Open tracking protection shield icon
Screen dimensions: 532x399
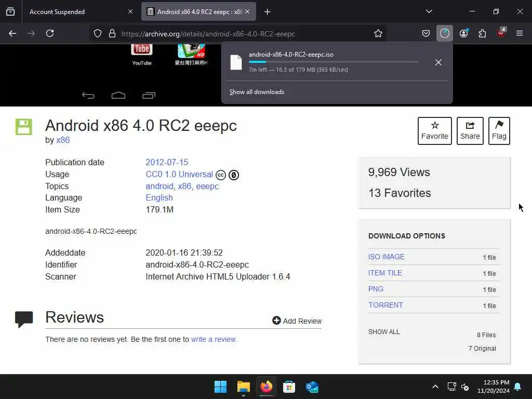98,33
